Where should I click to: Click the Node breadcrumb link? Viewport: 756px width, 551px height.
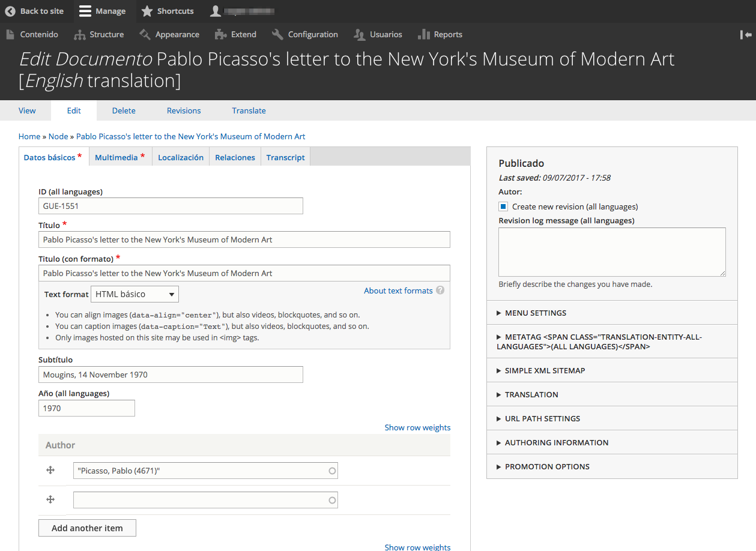point(58,136)
